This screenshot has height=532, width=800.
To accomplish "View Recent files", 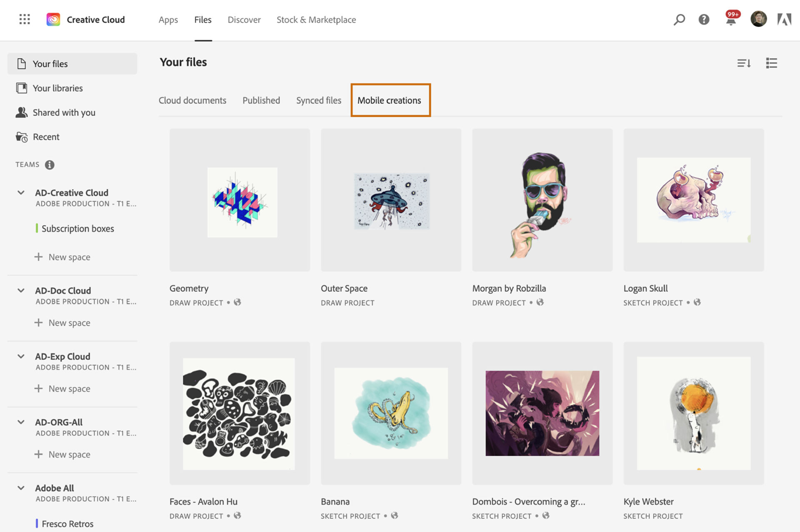I will tap(46, 137).
